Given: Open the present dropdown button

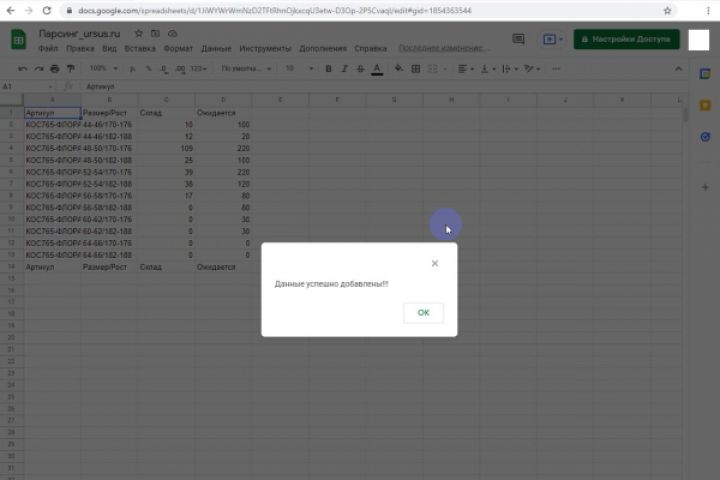Looking at the screenshot, I should [553, 39].
